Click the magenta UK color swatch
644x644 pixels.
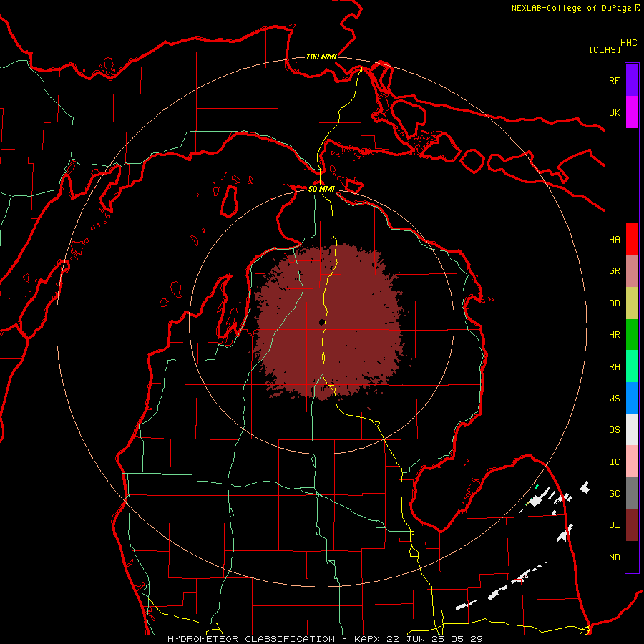pyautogui.click(x=632, y=112)
